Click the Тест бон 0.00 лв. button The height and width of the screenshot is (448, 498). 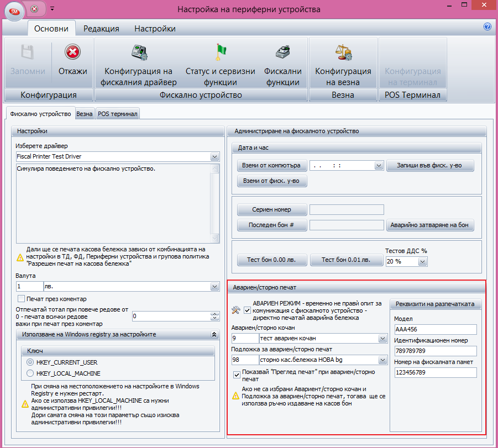click(272, 260)
